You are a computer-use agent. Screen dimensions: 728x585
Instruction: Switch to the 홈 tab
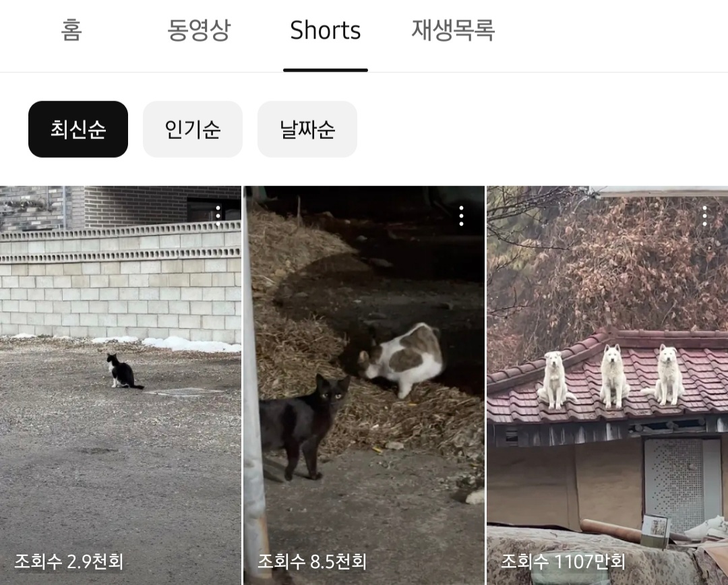[x=71, y=30]
